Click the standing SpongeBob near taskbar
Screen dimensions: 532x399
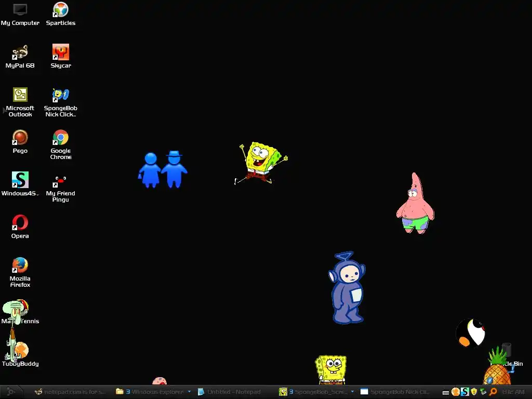click(x=331, y=369)
